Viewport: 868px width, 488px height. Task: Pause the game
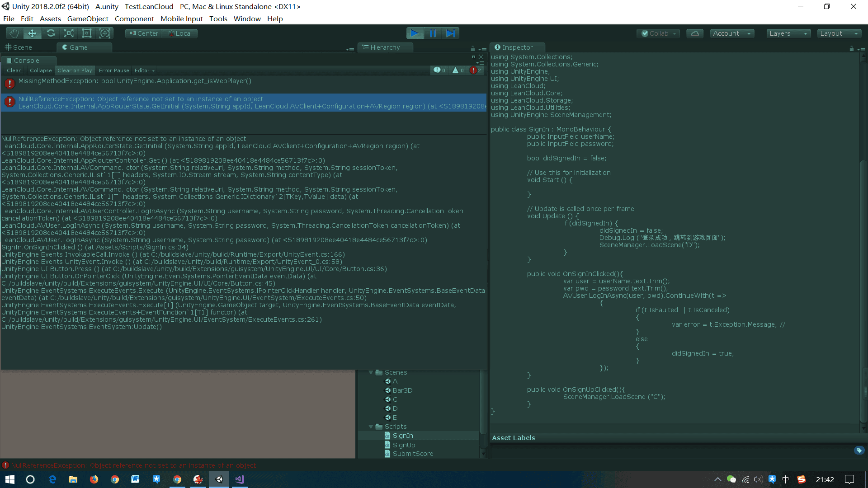[433, 33]
